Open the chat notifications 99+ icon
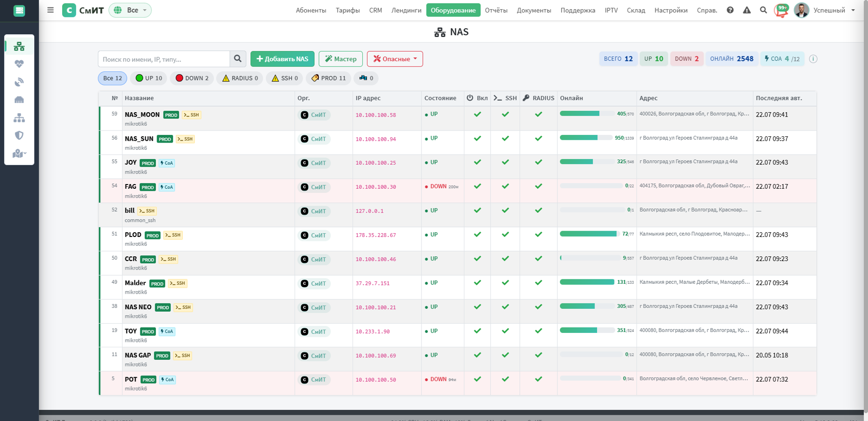The height and width of the screenshot is (421, 868). click(781, 10)
